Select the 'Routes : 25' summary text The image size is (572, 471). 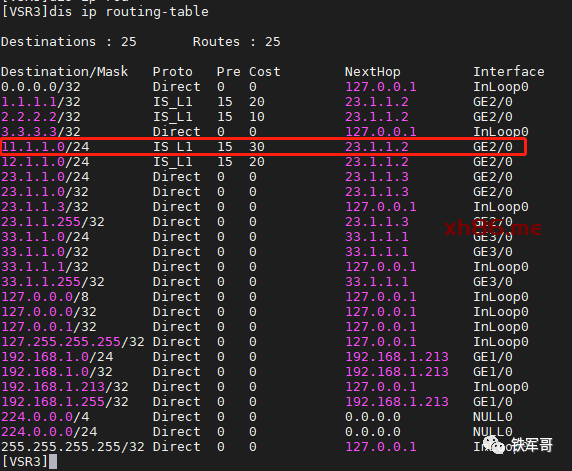click(x=236, y=42)
